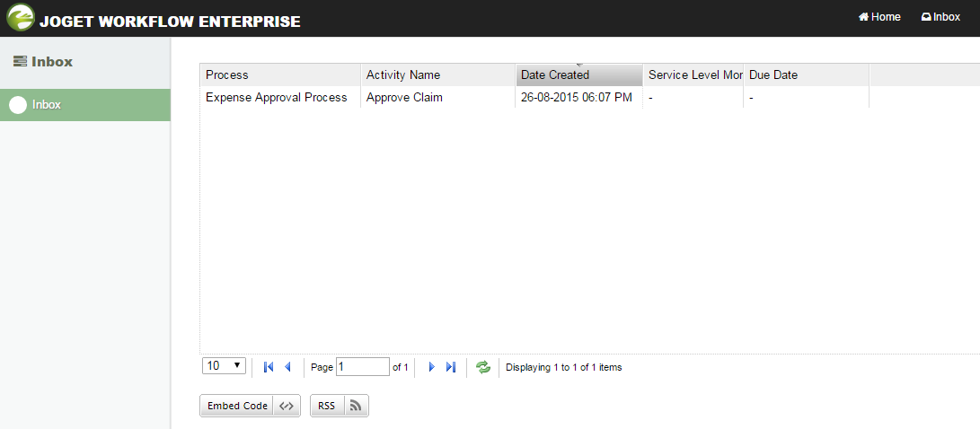
Task: Click the Embed Code button
Action: point(237,406)
